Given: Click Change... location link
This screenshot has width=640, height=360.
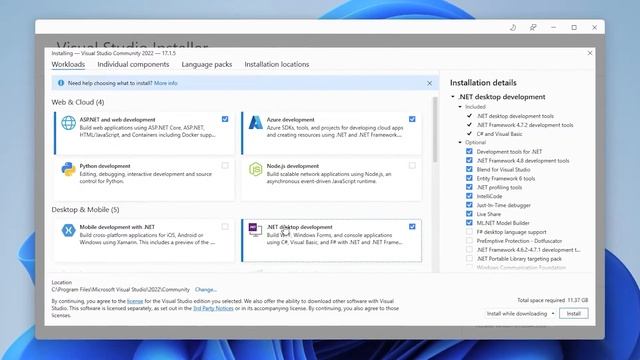Looking at the screenshot, I should coord(206,289).
